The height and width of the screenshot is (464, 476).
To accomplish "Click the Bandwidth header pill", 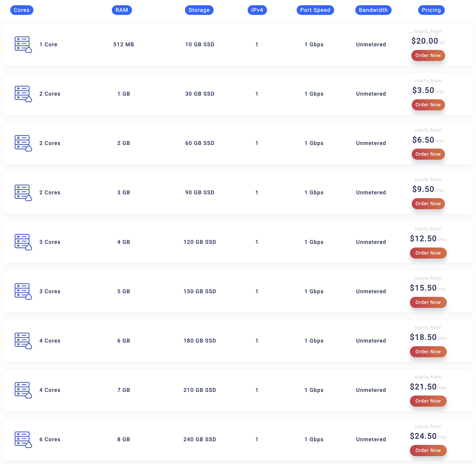I will click(x=373, y=10).
